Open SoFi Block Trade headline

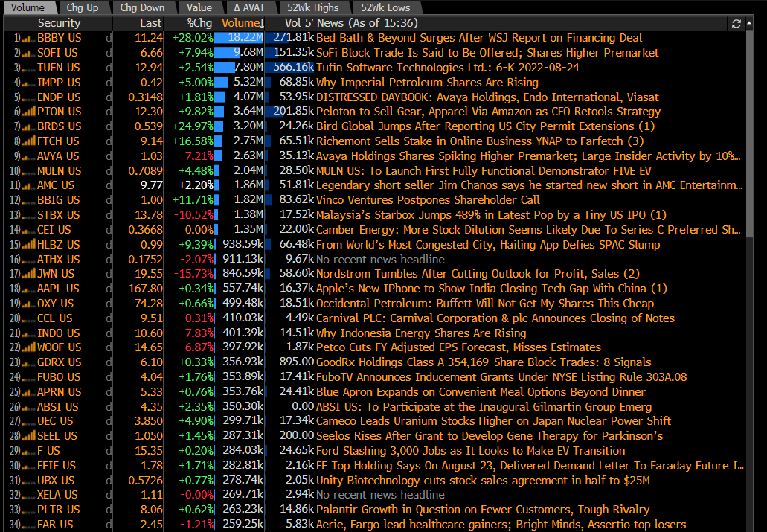tap(488, 53)
